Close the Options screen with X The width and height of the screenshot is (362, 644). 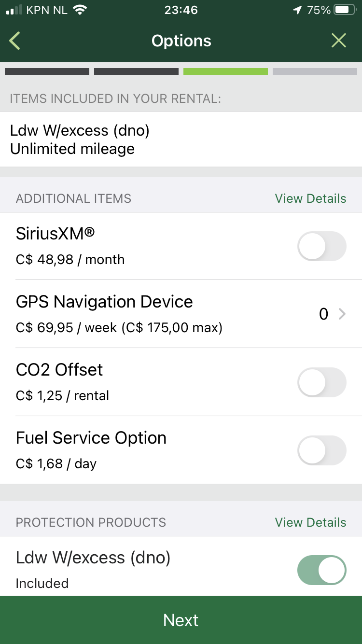coord(339,41)
